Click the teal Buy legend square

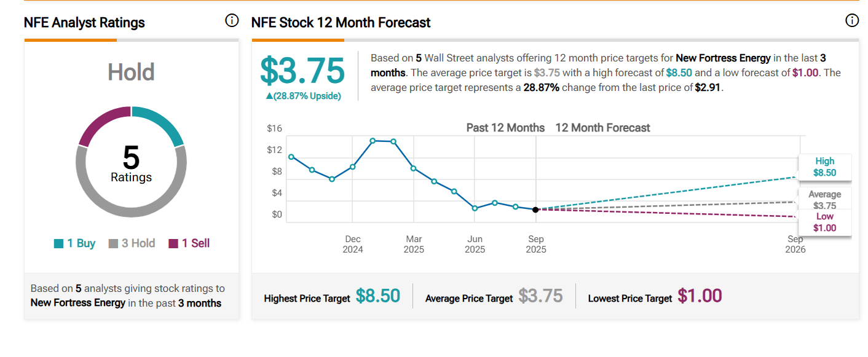(x=59, y=244)
